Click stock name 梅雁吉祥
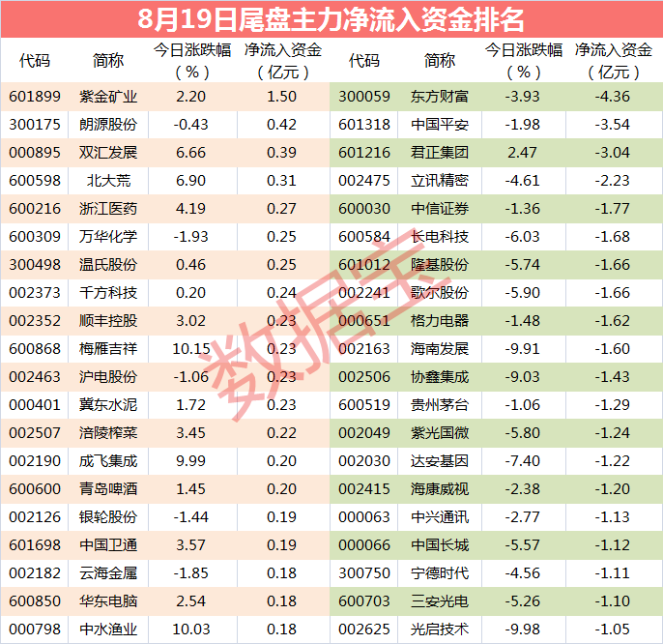Image resolution: width=663 pixels, height=644 pixels. tap(108, 349)
